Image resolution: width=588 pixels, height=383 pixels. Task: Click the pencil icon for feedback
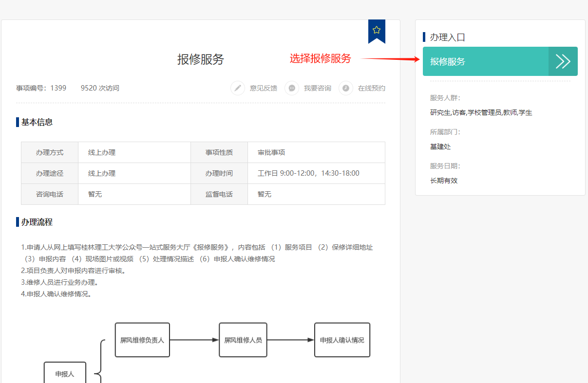pyautogui.click(x=238, y=88)
